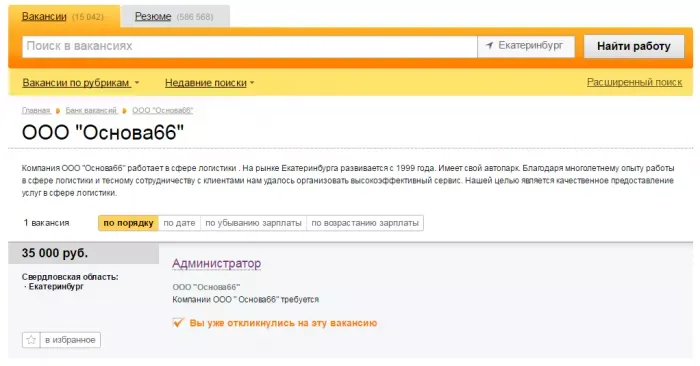
Task: Click the Поиск в вакансиях field
Action: (x=250, y=46)
